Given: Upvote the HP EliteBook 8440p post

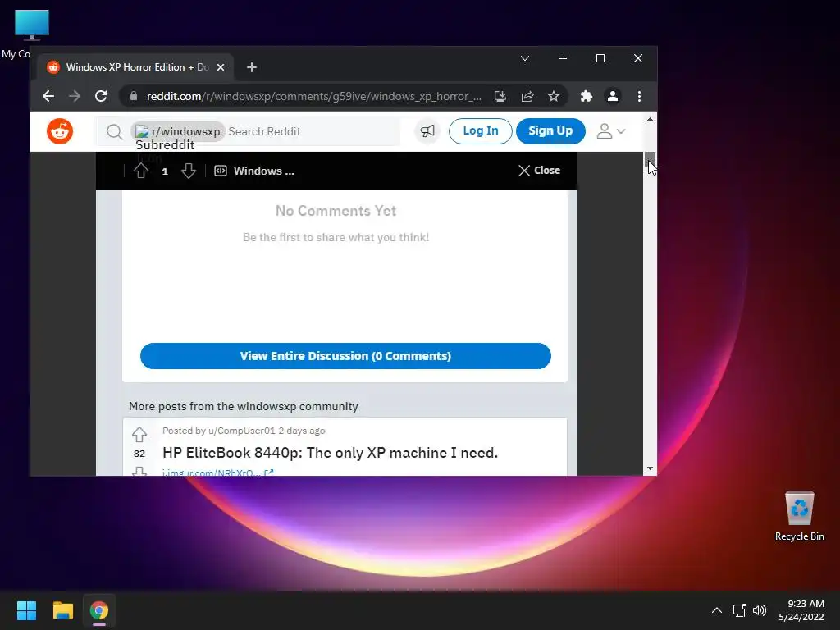Looking at the screenshot, I should tap(139, 434).
